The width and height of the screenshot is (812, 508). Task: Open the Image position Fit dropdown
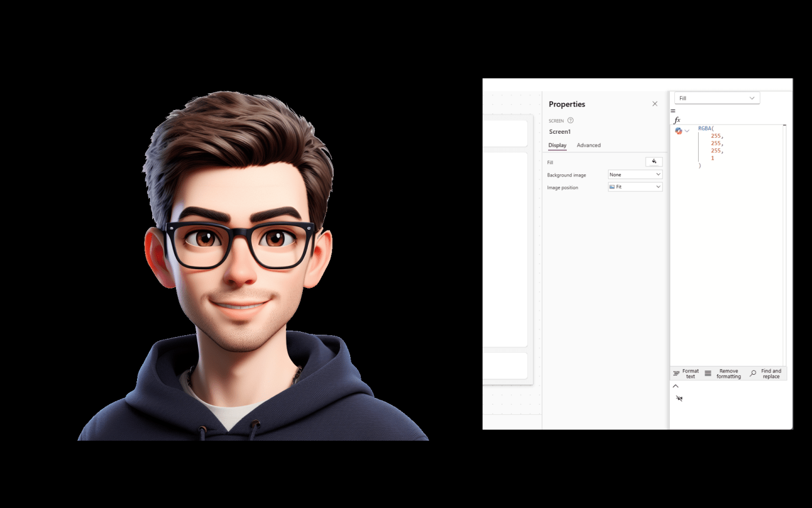tap(635, 187)
